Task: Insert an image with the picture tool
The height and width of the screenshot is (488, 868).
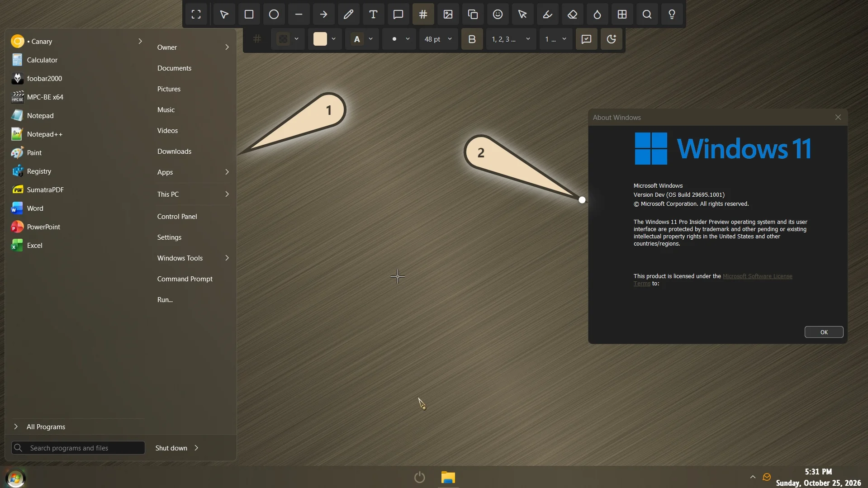Action: (448, 14)
